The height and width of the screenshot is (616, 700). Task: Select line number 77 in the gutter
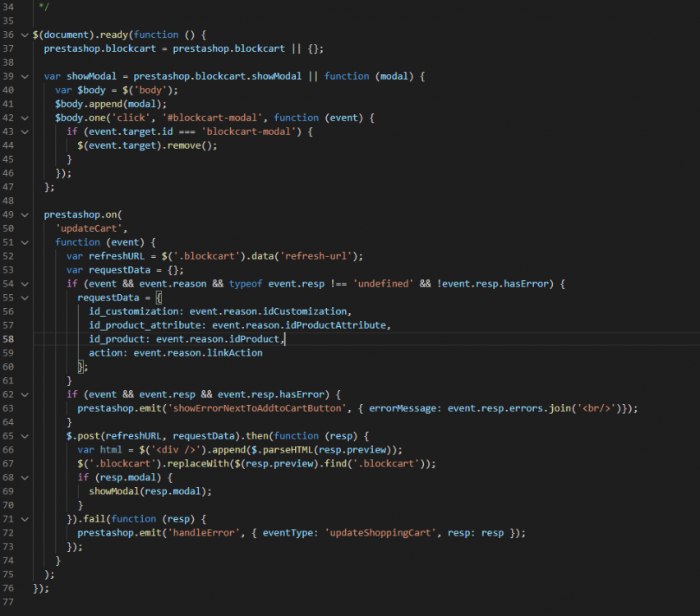(x=8, y=602)
